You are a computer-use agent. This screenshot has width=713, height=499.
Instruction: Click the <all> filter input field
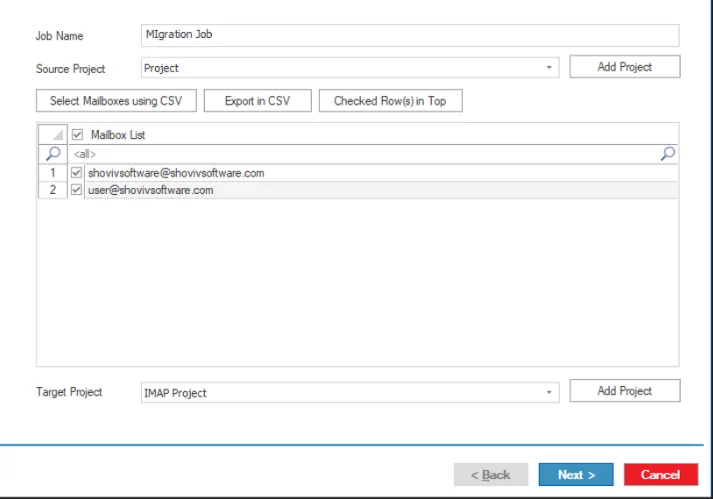[364, 154]
